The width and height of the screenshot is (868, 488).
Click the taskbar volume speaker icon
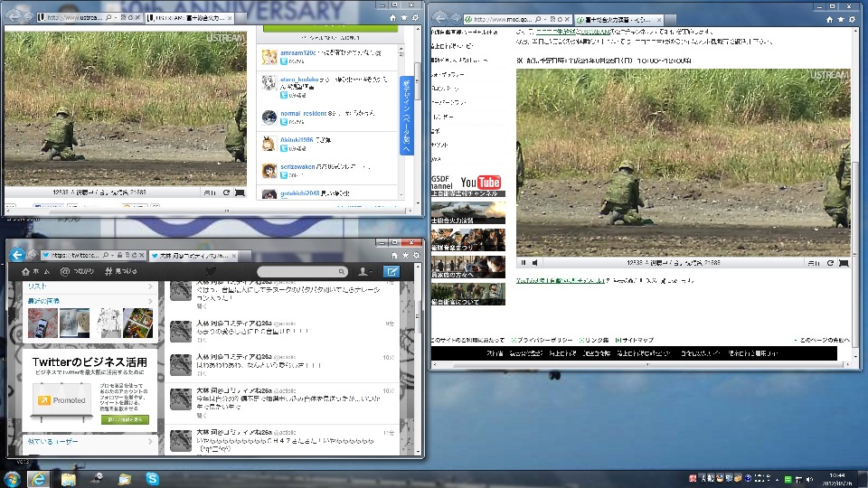(x=809, y=479)
